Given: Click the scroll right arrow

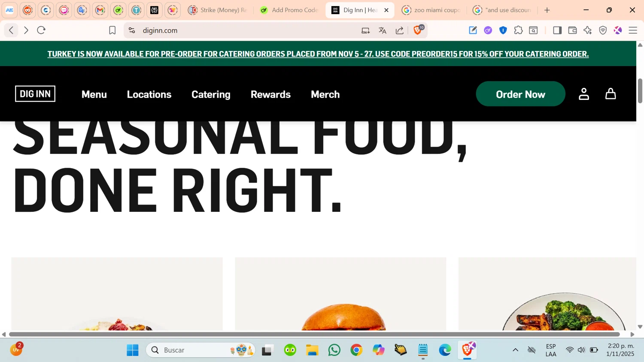Looking at the screenshot, I should pos(632,334).
